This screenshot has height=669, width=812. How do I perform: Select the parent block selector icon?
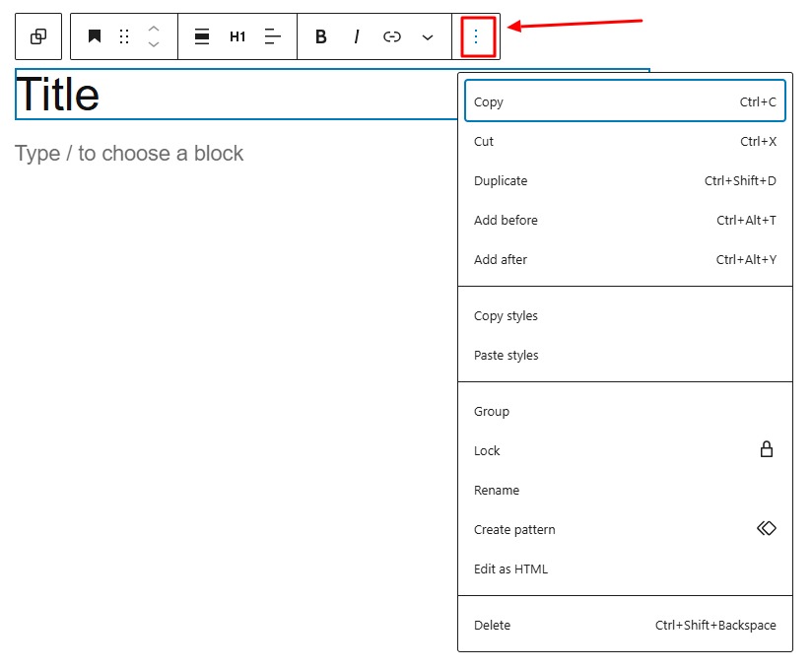(x=38, y=36)
